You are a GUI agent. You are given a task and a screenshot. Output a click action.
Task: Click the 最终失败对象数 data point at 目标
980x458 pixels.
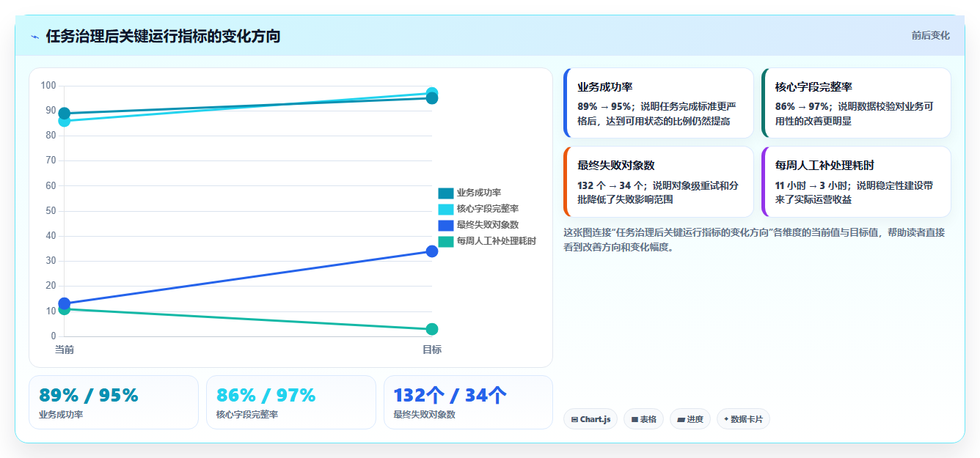432,251
